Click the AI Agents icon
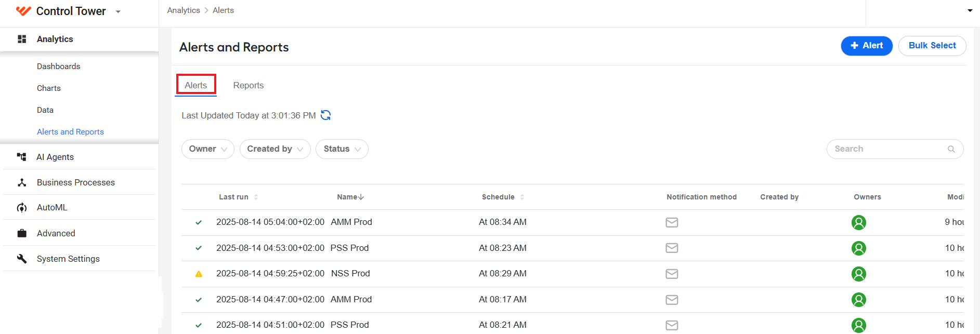Image resolution: width=980 pixels, height=334 pixels. click(21, 157)
